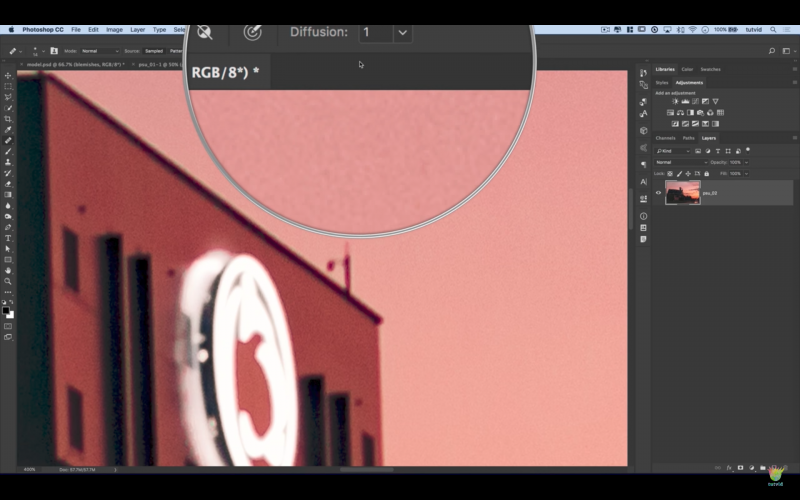Add a Color Balance adjustment
The image size is (800, 500).
click(680, 113)
